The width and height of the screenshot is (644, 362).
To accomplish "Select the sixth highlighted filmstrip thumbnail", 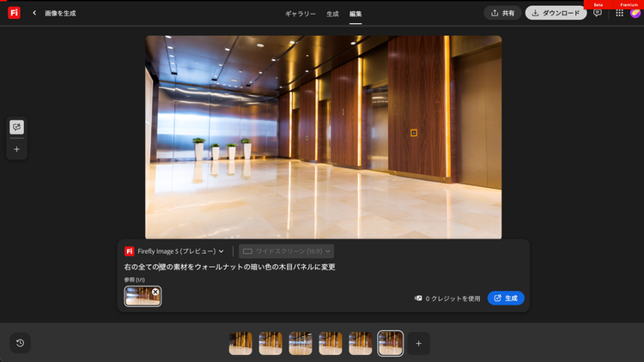I will point(390,343).
